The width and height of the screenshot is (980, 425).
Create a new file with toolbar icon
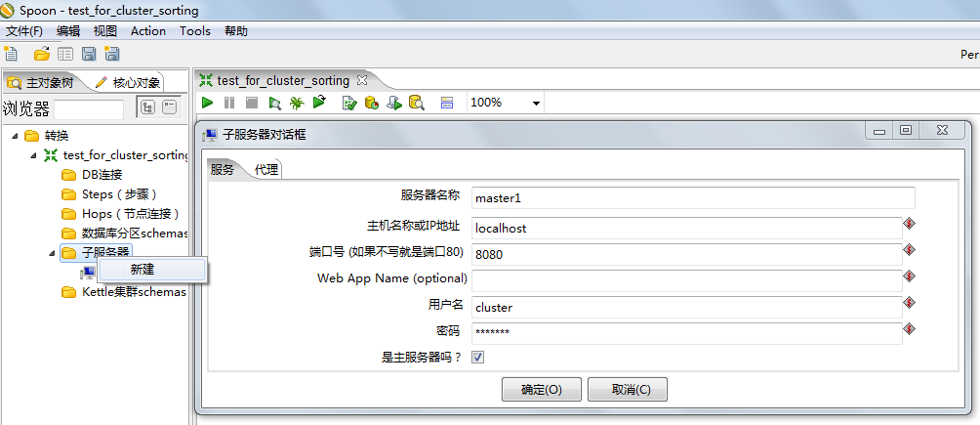10,54
